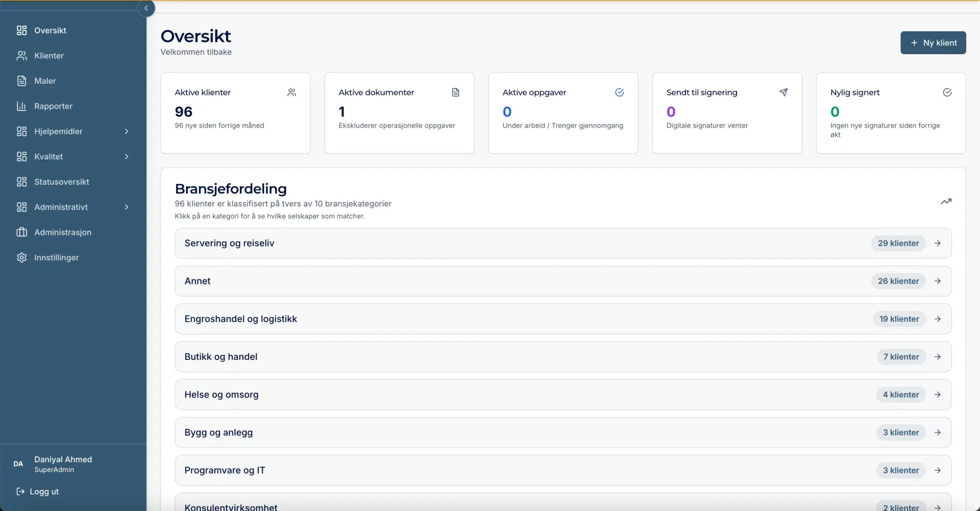Click the arrow on Servering og reiseliv row
The height and width of the screenshot is (511, 980).
pyautogui.click(x=938, y=244)
